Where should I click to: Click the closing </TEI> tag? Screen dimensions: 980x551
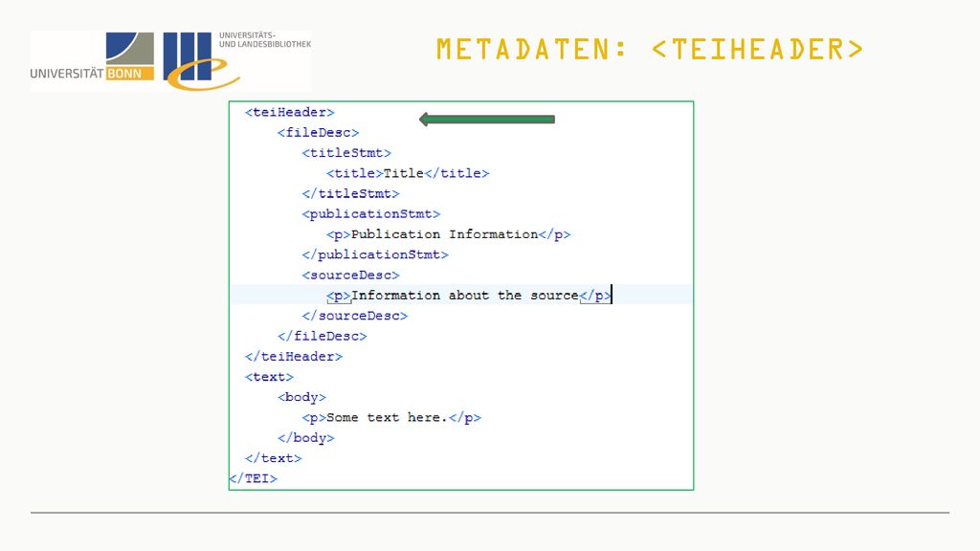pos(253,478)
